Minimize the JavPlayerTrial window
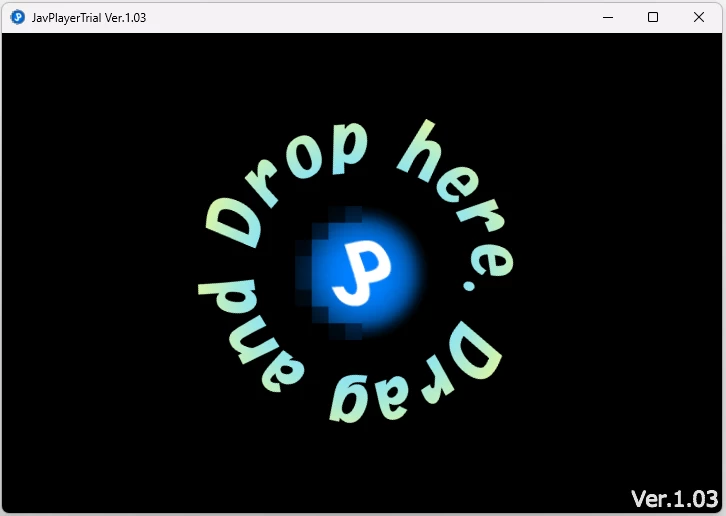 click(x=607, y=17)
